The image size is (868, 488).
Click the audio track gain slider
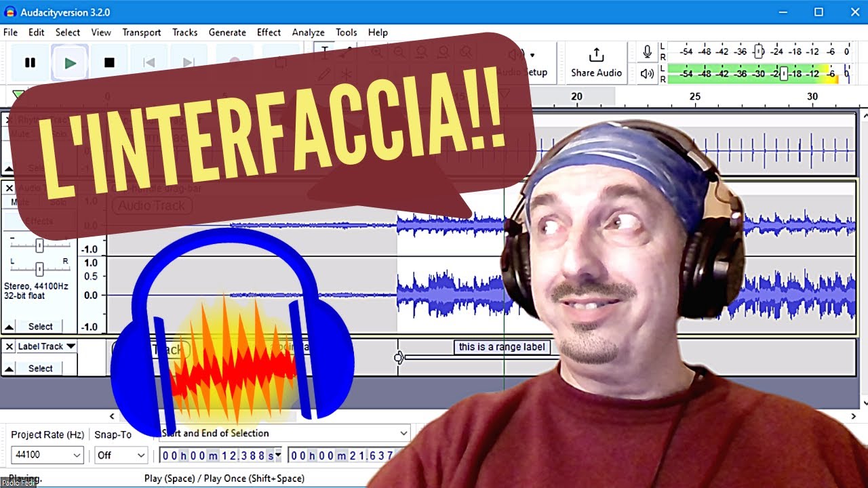click(x=40, y=245)
